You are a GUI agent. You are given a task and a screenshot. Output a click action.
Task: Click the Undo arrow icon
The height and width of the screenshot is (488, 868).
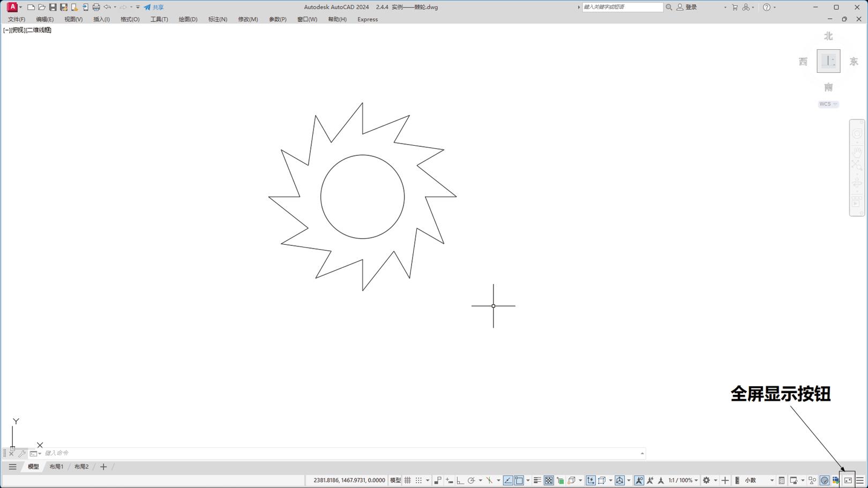pyautogui.click(x=107, y=7)
